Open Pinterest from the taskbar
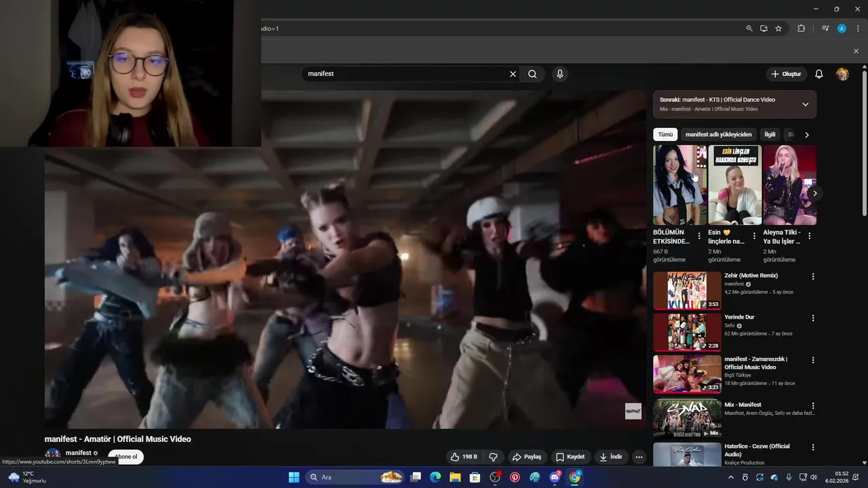 (515, 477)
